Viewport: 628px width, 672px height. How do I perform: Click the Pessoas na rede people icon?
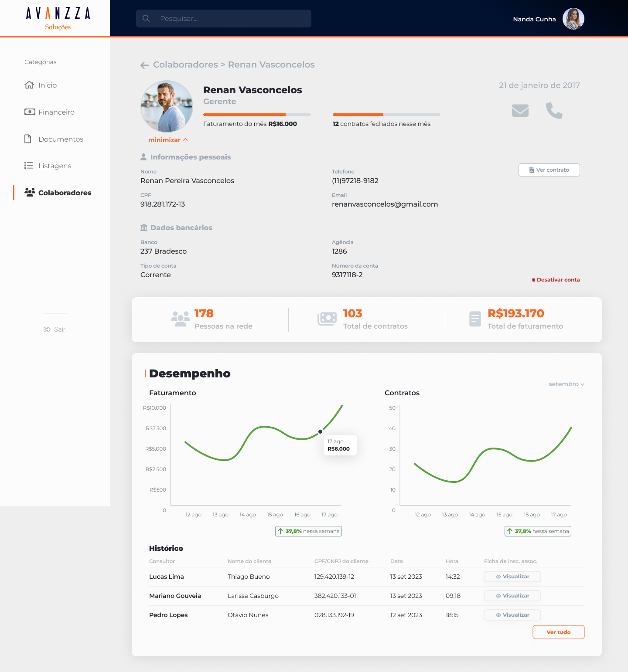click(x=181, y=319)
